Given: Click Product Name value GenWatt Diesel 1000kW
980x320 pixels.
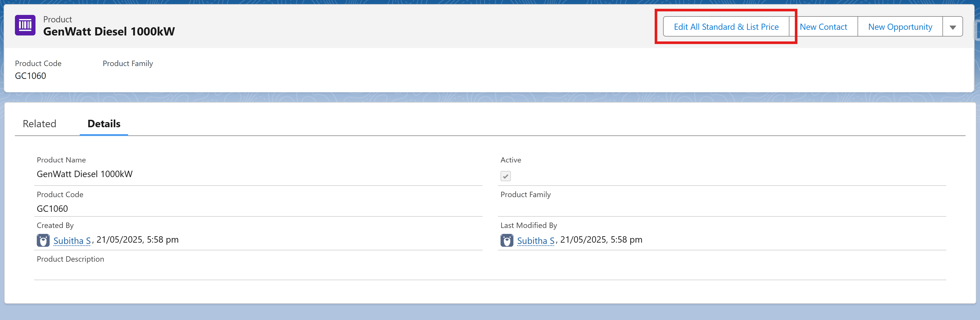Looking at the screenshot, I should tap(84, 174).
